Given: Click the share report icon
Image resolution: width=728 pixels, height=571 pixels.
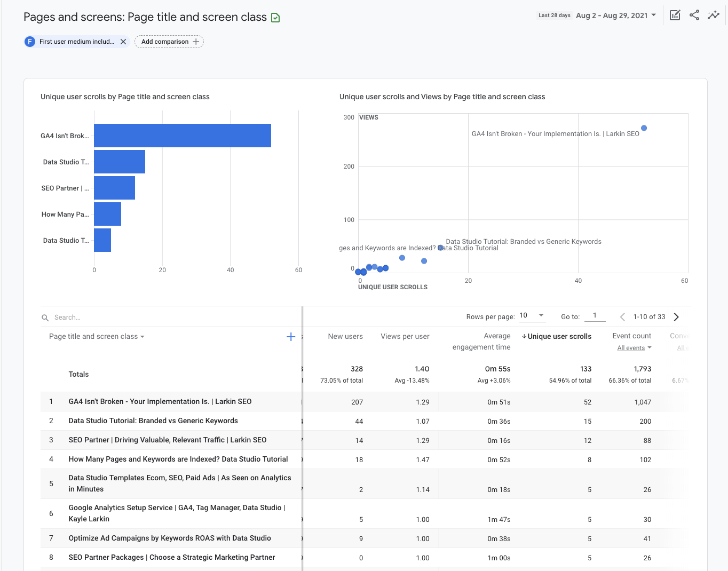Looking at the screenshot, I should 694,15.
